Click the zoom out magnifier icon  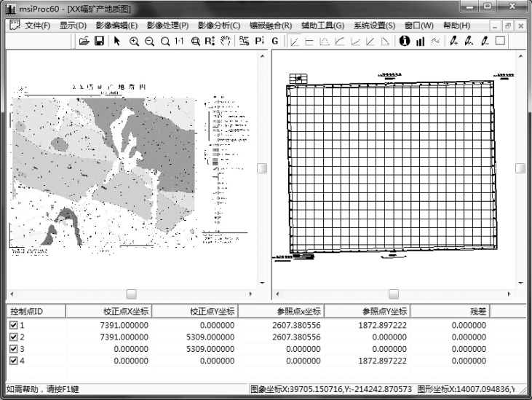[149, 42]
